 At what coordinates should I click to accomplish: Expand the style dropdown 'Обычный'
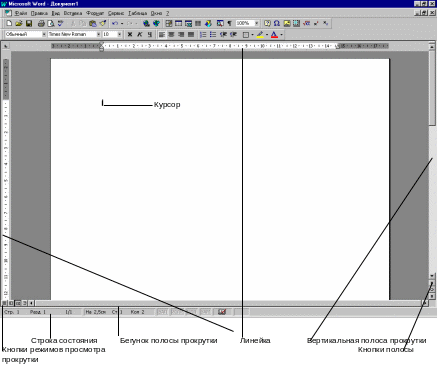[44, 34]
